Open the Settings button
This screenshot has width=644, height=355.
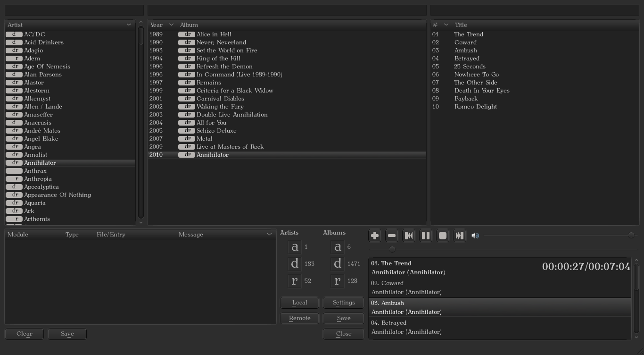344,303
